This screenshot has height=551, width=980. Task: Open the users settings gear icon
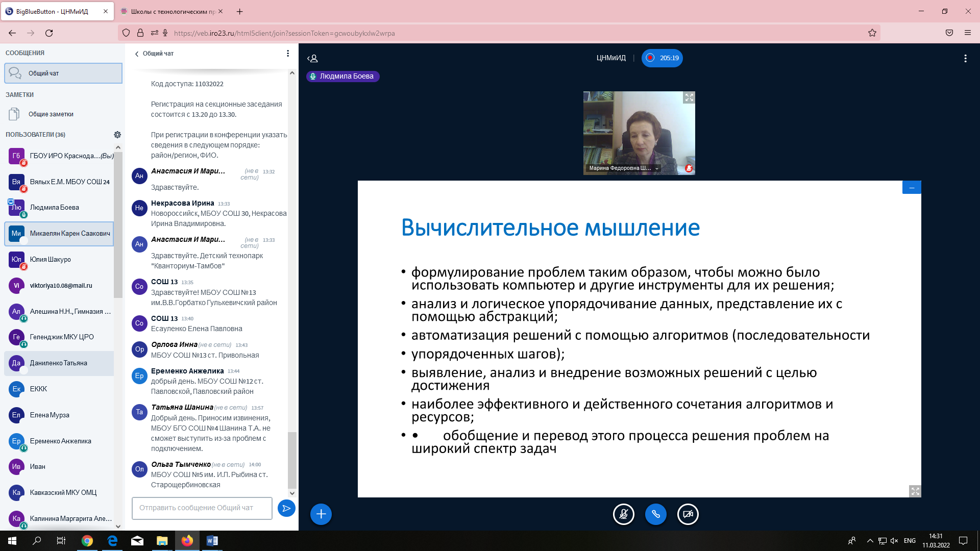coord(117,135)
